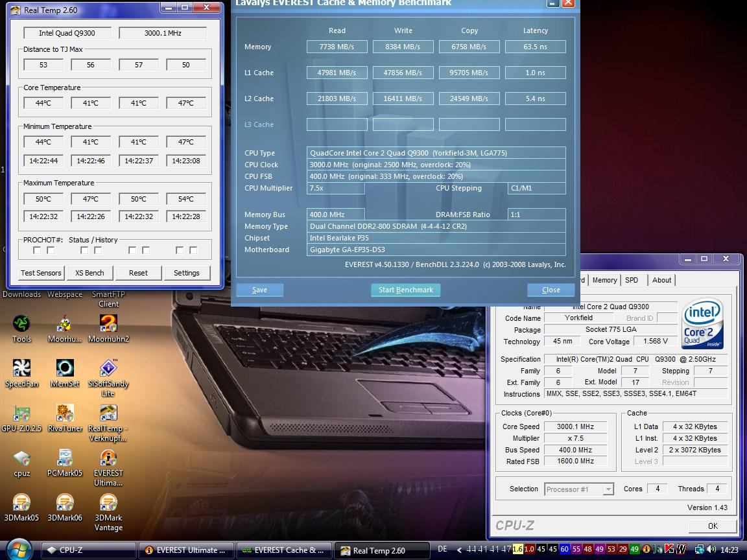The width and height of the screenshot is (747, 560).
Task: Toggle PROCHOT status checkbox for the second core
Action: click(x=84, y=250)
